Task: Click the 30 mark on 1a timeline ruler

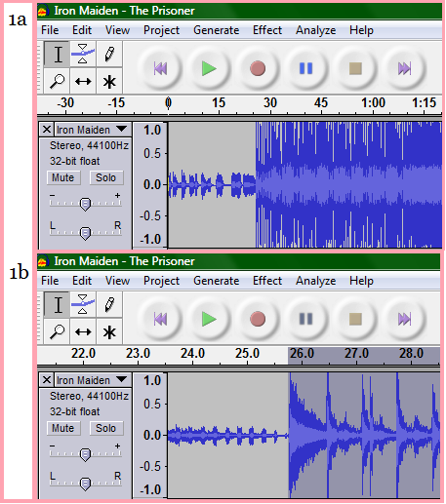Action: coord(270,103)
